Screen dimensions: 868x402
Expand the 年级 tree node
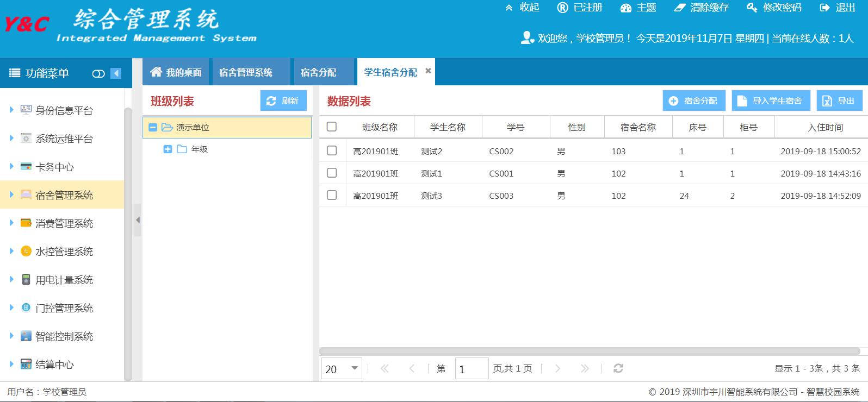[168, 149]
